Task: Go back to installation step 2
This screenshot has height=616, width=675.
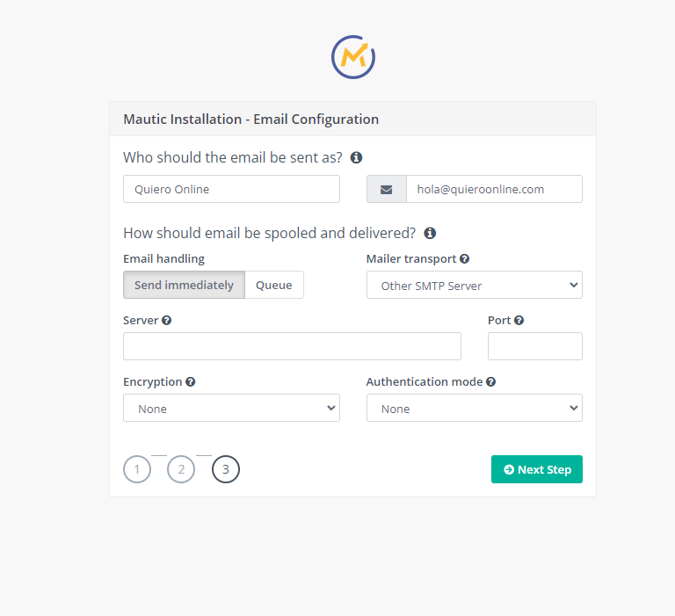Action: tap(181, 469)
